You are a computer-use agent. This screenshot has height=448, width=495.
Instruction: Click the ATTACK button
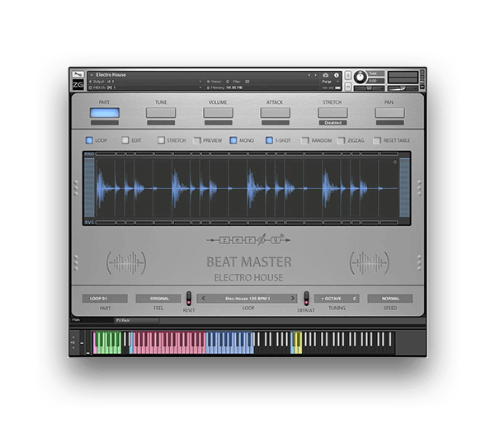[x=275, y=113]
